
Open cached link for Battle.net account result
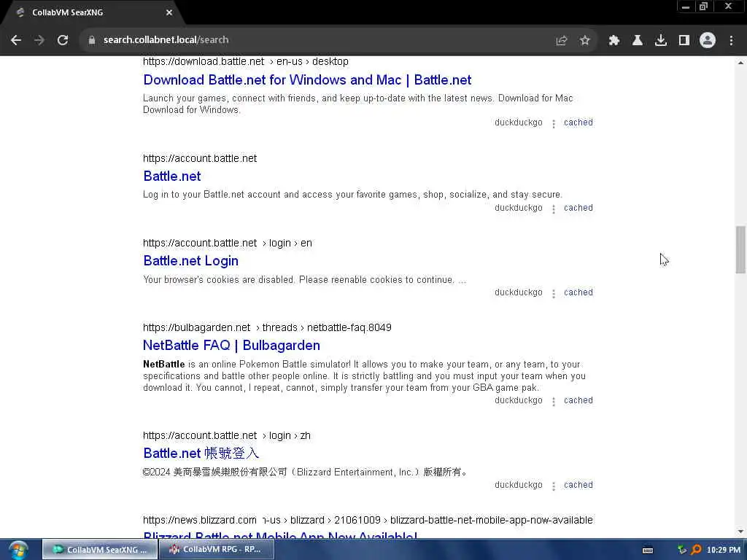coord(578,208)
